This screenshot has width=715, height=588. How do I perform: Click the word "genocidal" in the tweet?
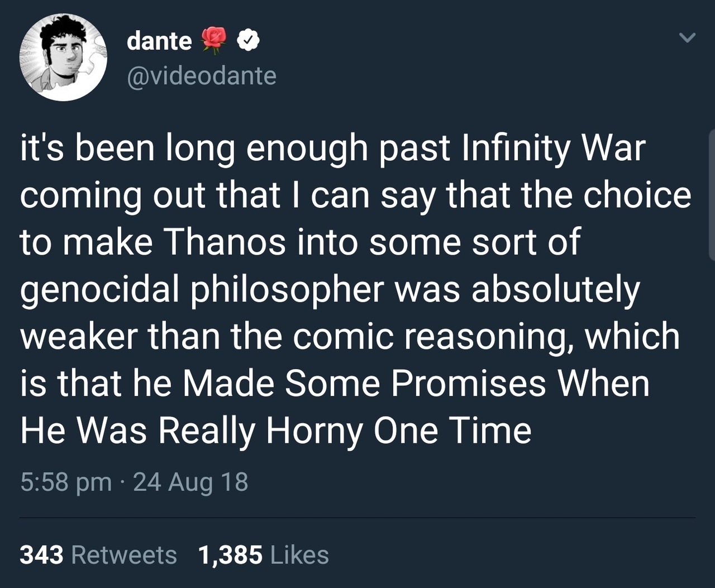tap(99, 290)
